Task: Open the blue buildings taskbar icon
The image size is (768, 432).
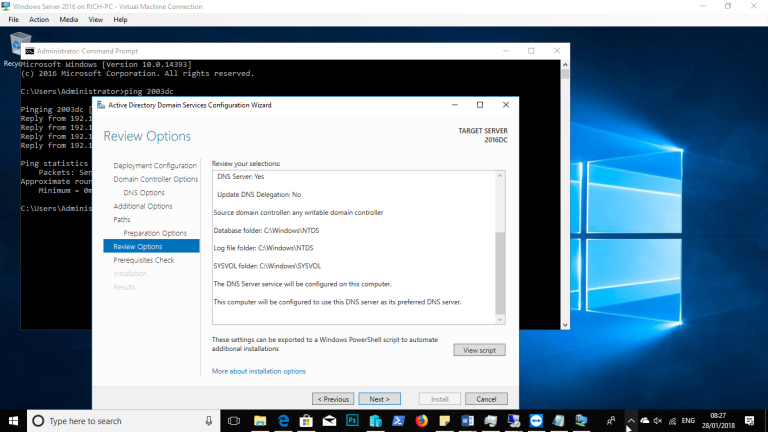Action: point(375,421)
